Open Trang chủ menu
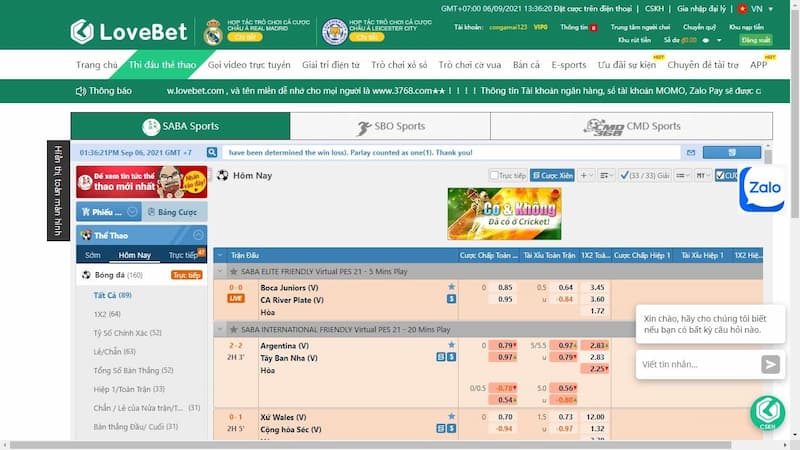 click(96, 65)
